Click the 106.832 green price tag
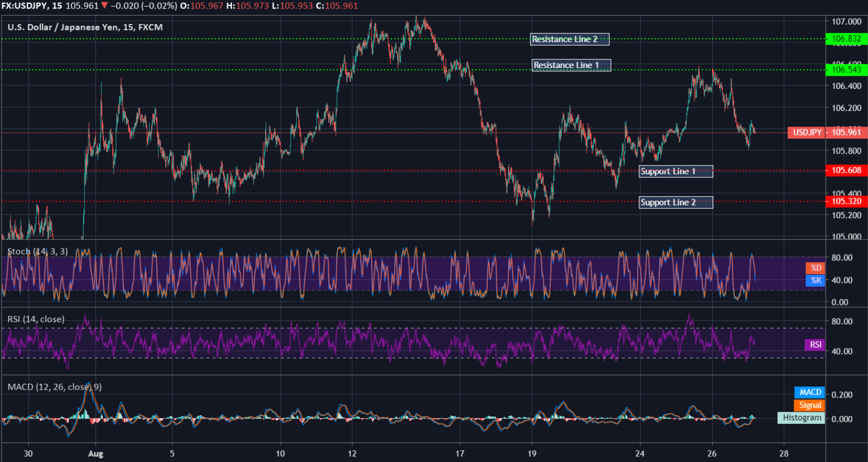The height and width of the screenshot is (462, 868). [x=847, y=39]
